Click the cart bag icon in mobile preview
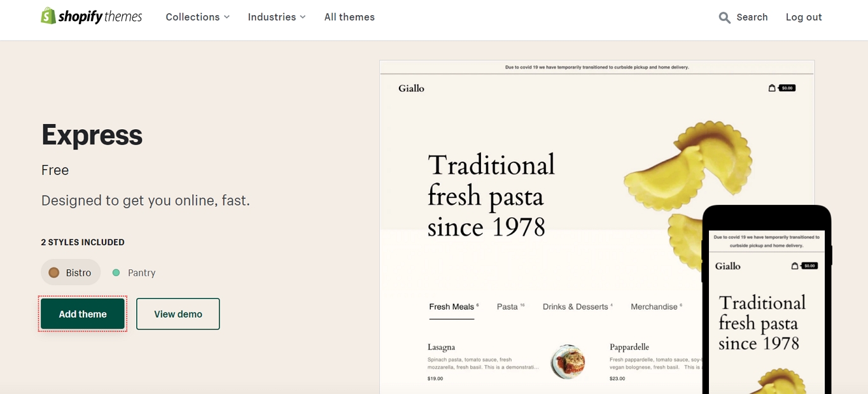The width and height of the screenshot is (868, 394). click(x=794, y=265)
